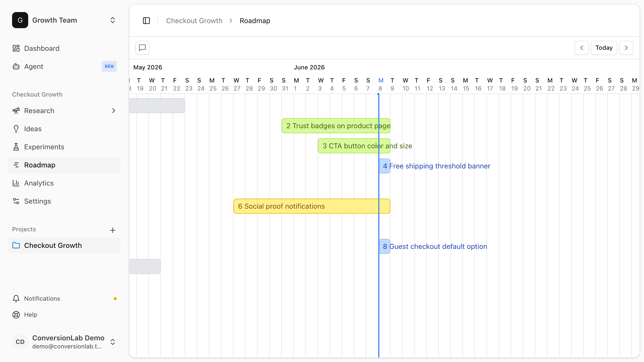Screen dimensions: 644x362
Task: Open the Analytics page
Action: coord(64,183)
